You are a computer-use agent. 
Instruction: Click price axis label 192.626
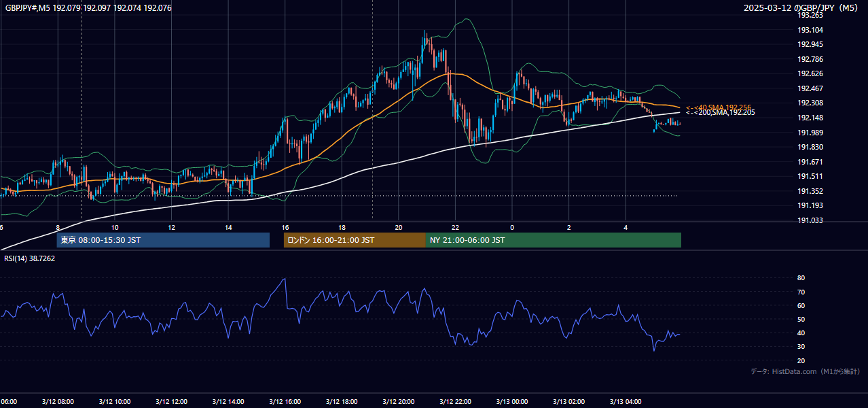click(810, 73)
